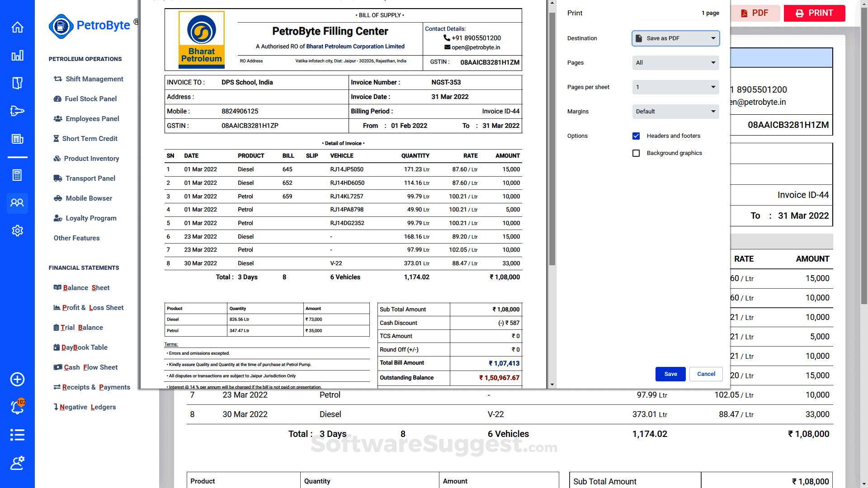Toggle the list icon near sidebar bottom
The width and height of the screenshot is (868, 488).
point(17,435)
